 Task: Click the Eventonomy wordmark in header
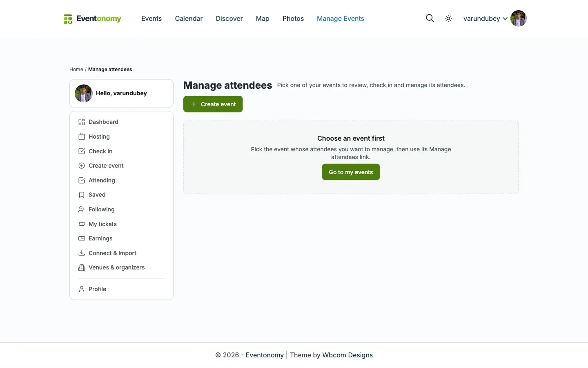point(99,18)
